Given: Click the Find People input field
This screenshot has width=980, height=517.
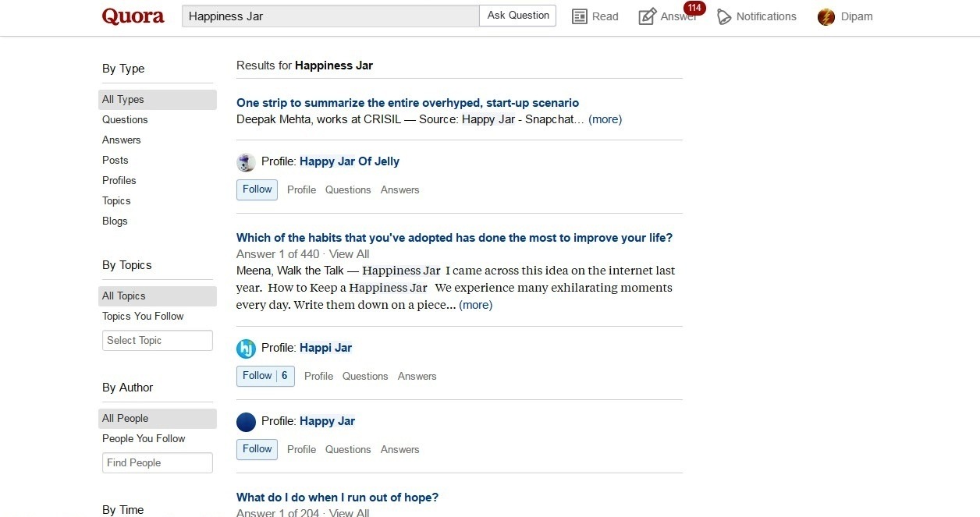Looking at the screenshot, I should click(x=157, y=463).
